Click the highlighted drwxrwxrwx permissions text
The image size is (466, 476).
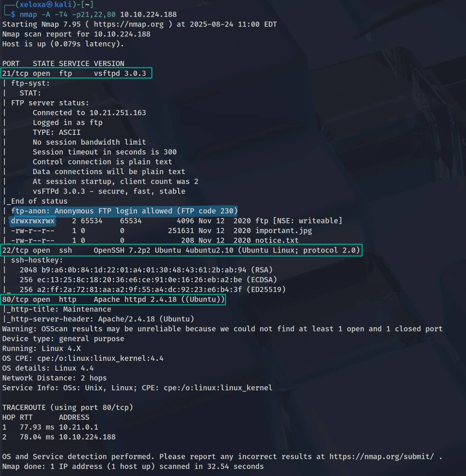(x=33, y=221)
